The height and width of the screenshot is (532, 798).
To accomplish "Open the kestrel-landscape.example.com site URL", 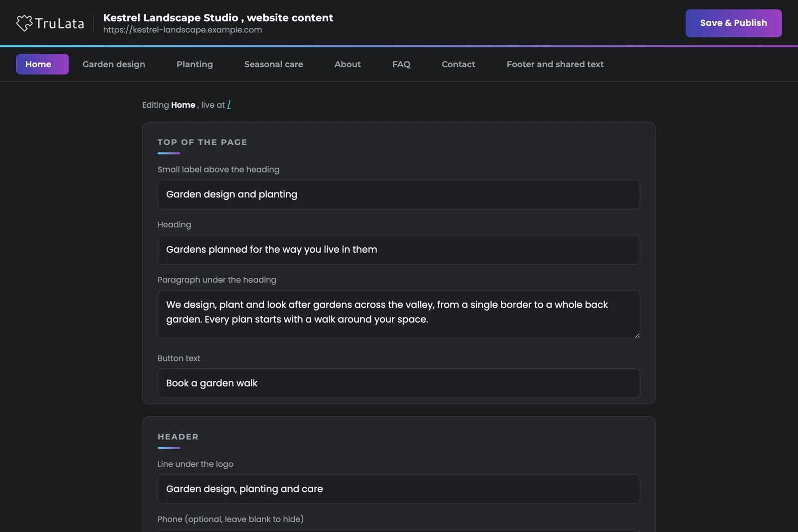I will tap(183, 30).
